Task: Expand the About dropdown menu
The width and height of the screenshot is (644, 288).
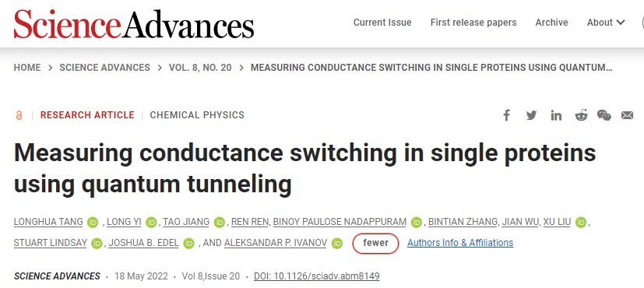Action: 606,23
